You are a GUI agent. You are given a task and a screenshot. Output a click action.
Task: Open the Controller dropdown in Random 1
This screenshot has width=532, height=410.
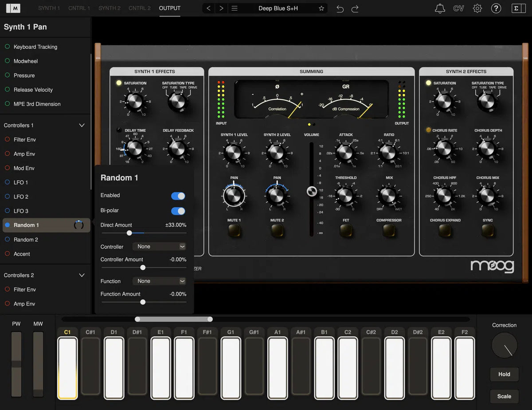(159, 246)
